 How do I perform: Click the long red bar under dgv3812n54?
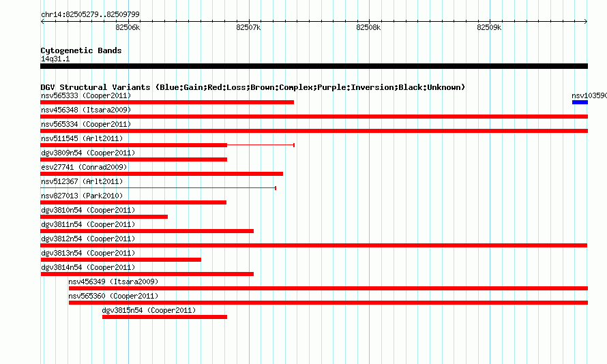[x=314, y=245]
